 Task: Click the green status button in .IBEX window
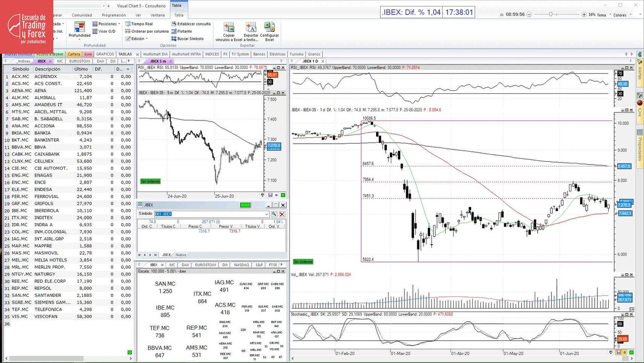tap(245, 205)
